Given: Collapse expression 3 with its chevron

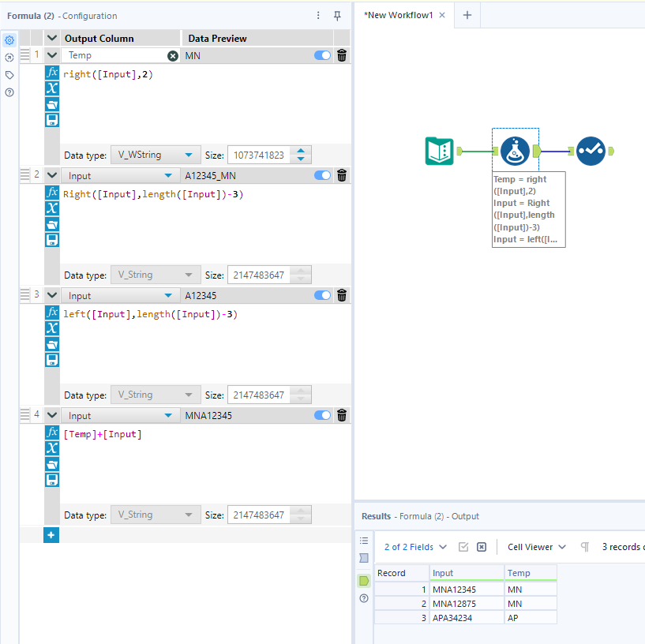Looking at the screenshot, I should pyautogui.click(x=52, y=295).
